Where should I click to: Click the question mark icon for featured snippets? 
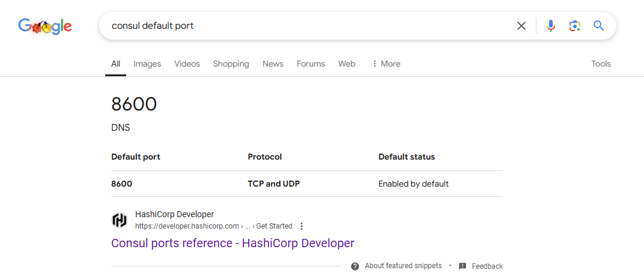click(355, 266)
